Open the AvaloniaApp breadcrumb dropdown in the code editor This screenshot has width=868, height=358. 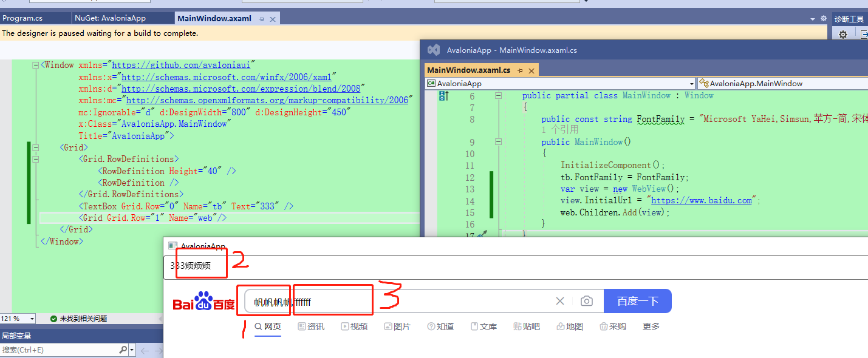coord(691,83)
